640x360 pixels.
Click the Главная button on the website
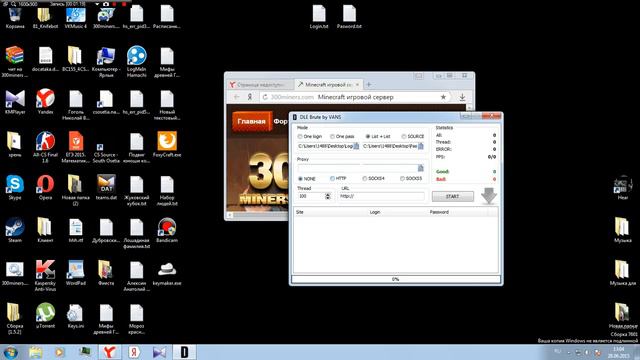point(251,121)
